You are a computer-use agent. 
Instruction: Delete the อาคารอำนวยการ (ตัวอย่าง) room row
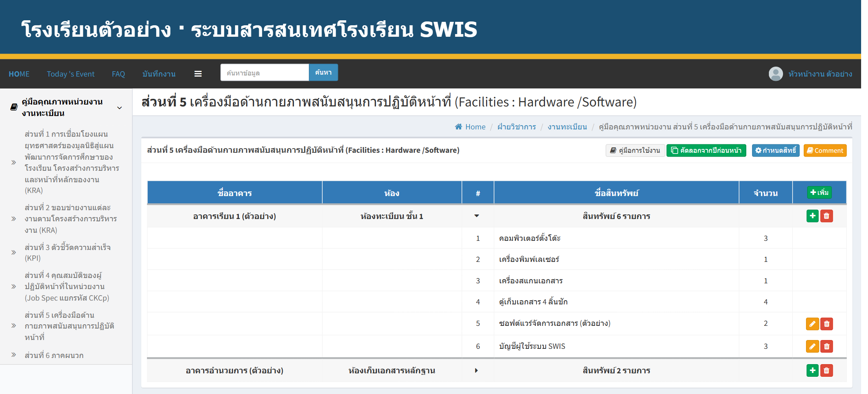827,370
